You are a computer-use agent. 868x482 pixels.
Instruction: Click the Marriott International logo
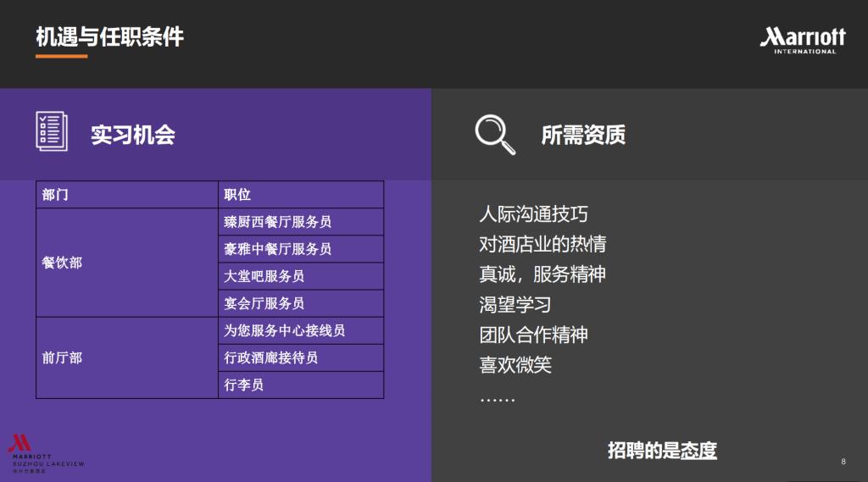tap(802, 40)
